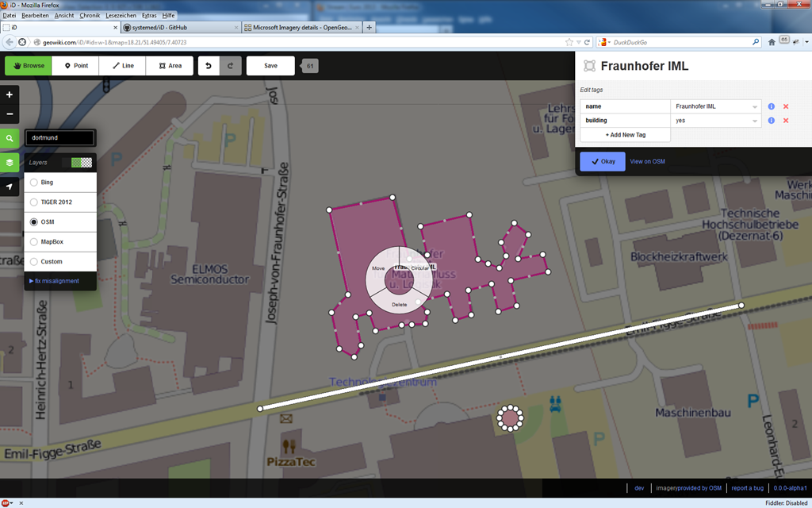Screen dimensions: 812x508
Task: Remove the name tag
Action: [786, 106]
